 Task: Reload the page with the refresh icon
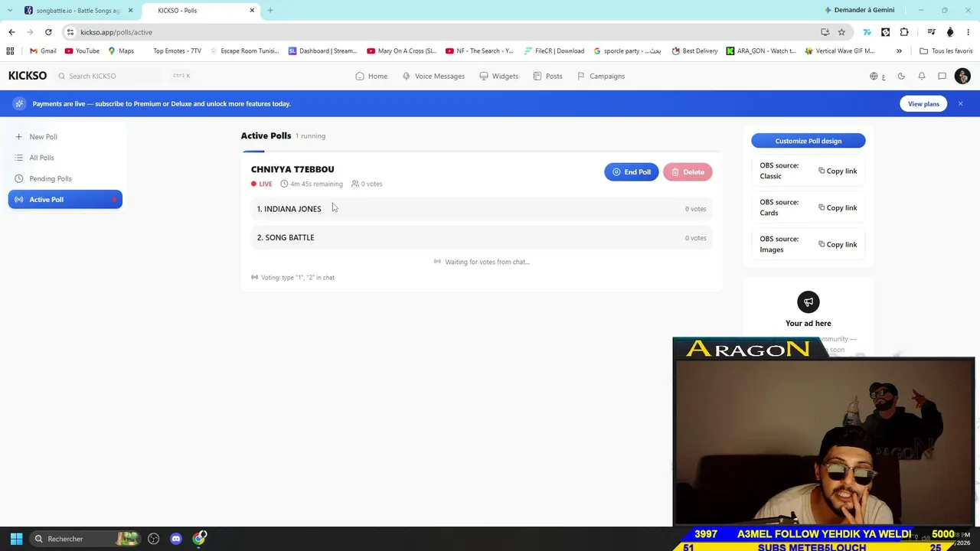(48, 32)
